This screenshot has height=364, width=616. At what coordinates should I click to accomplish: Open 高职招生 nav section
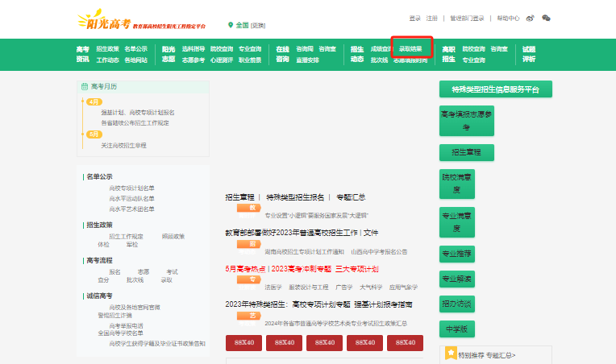tap(448, 54)
